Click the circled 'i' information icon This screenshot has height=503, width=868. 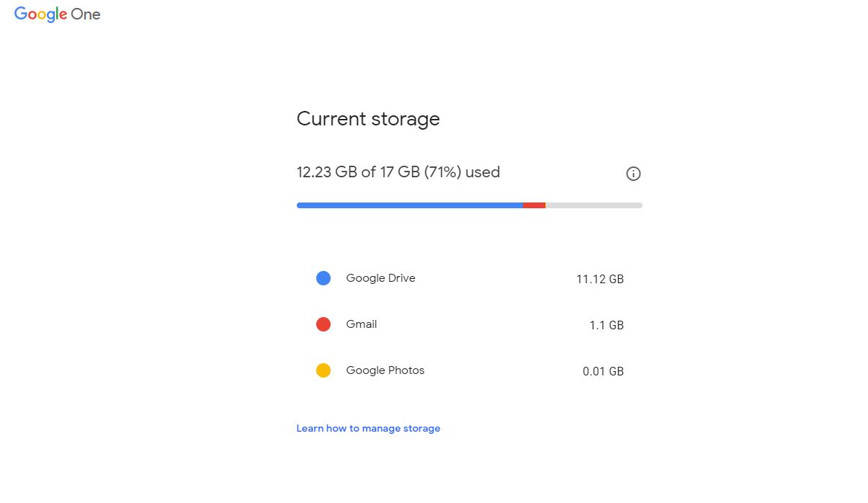coord(633,173)
